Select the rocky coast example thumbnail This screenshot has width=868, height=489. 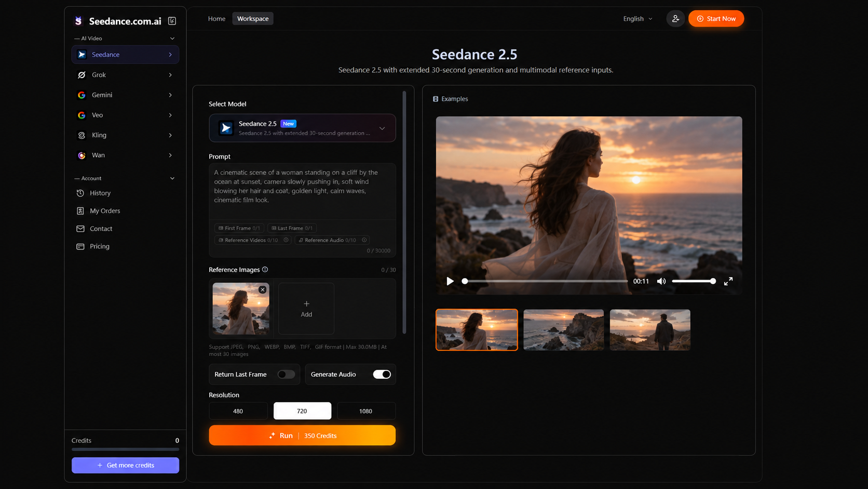tap(564, 330)
